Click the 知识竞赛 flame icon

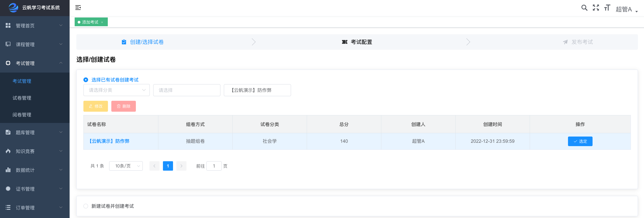point(8,151)
